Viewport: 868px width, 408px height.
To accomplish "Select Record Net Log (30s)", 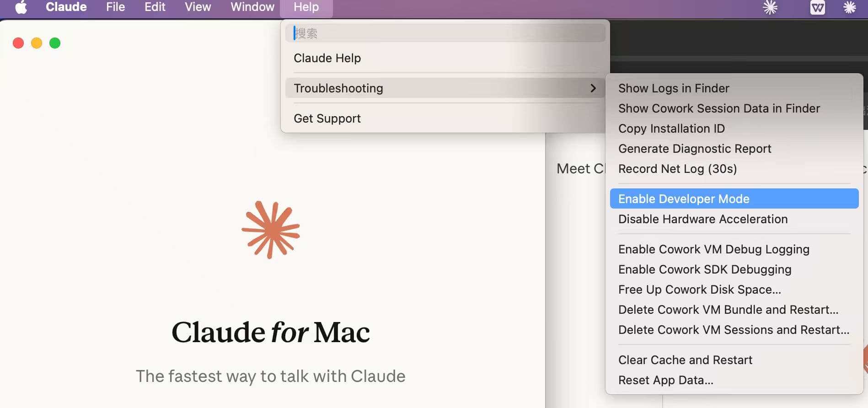I will (734, 169).
